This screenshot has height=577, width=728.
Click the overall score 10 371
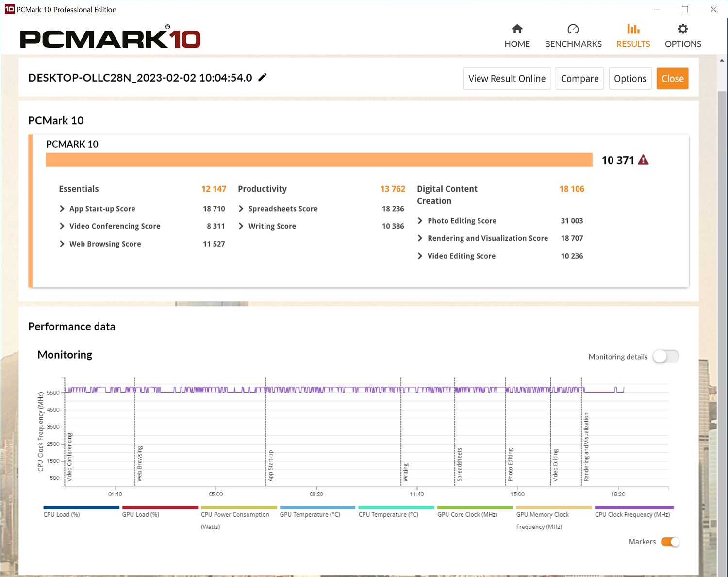tap(618, 160)
